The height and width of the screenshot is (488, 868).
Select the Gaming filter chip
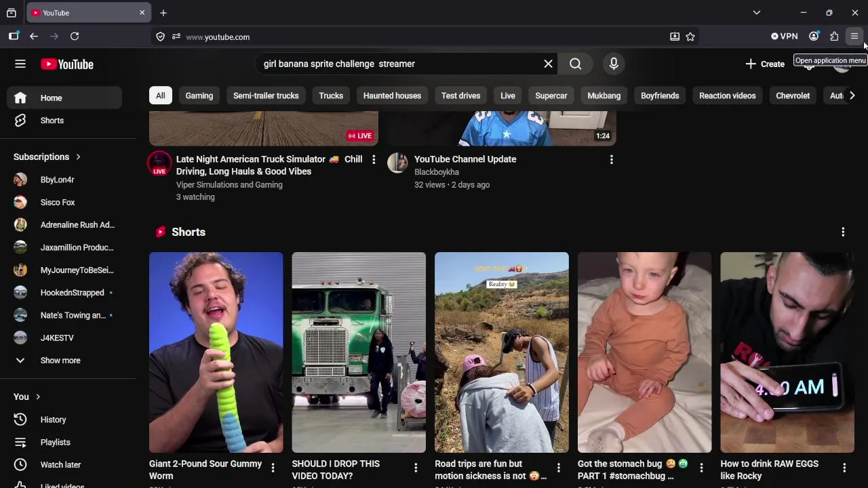[x=199, y=96]
